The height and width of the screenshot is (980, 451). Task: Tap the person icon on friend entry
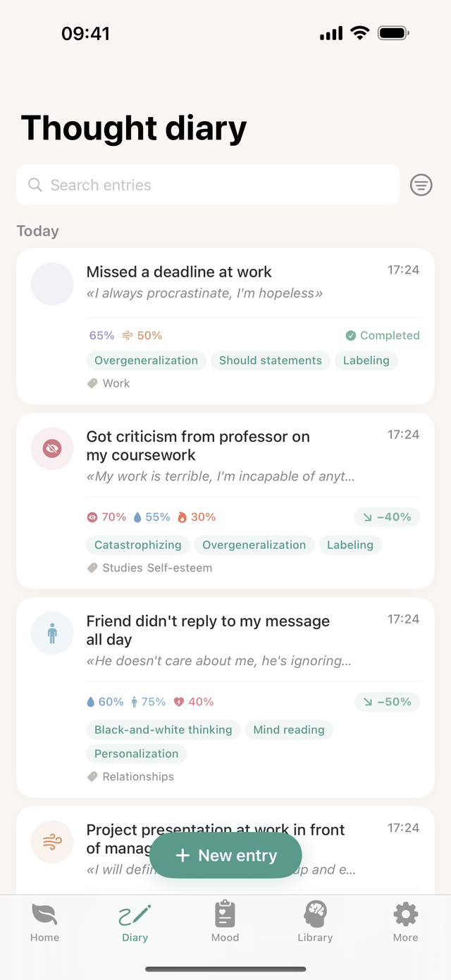pyautogui.click(x=52, y=633)
